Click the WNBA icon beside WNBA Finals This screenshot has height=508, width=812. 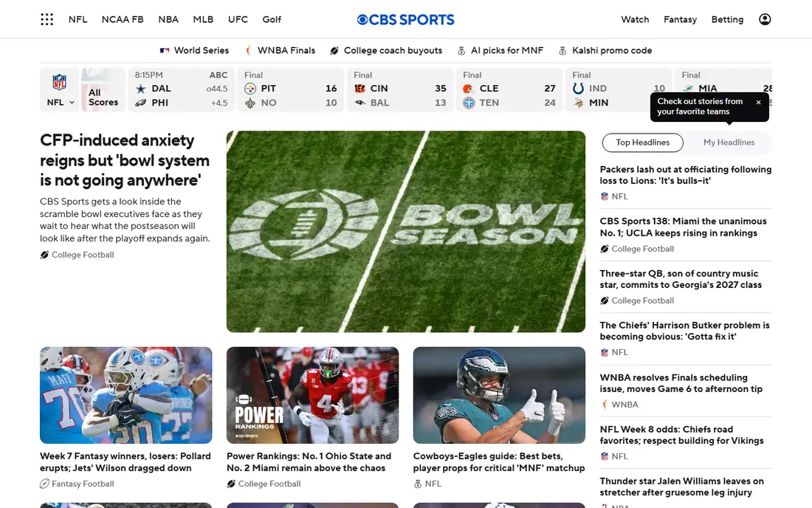coord(248,50)
